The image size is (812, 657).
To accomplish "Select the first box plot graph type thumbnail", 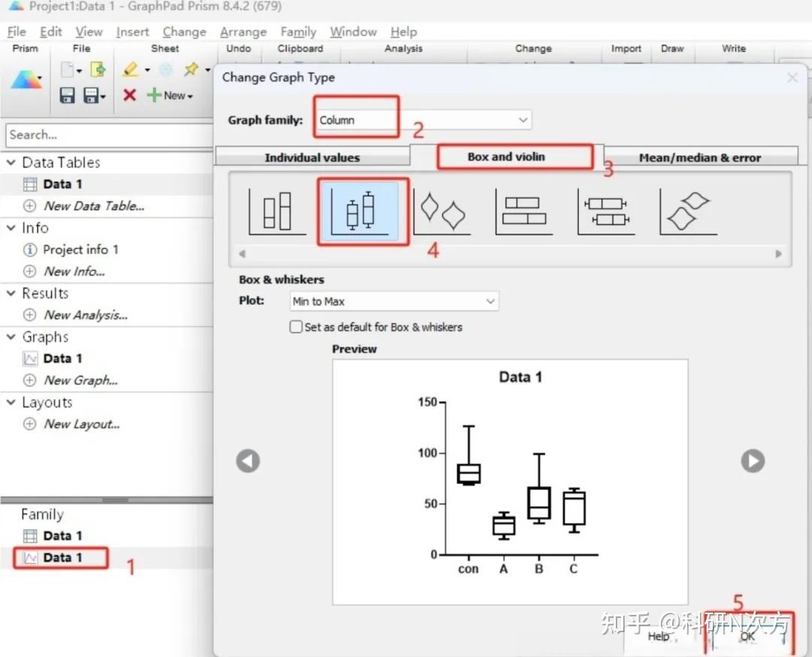I will 277,211.
